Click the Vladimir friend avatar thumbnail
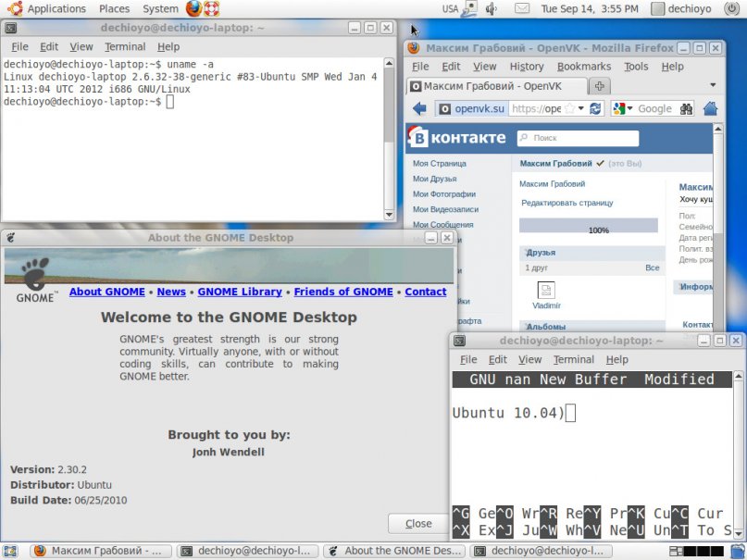 546,290
